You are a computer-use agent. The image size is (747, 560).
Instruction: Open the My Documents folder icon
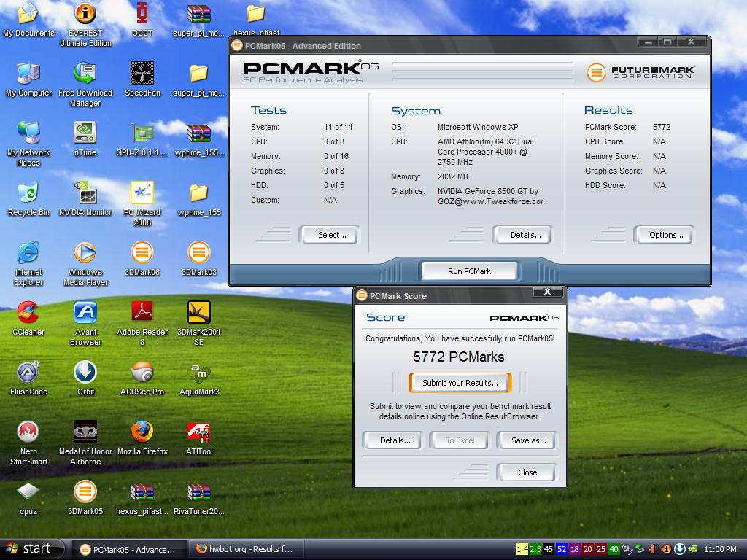pos(28,19)
